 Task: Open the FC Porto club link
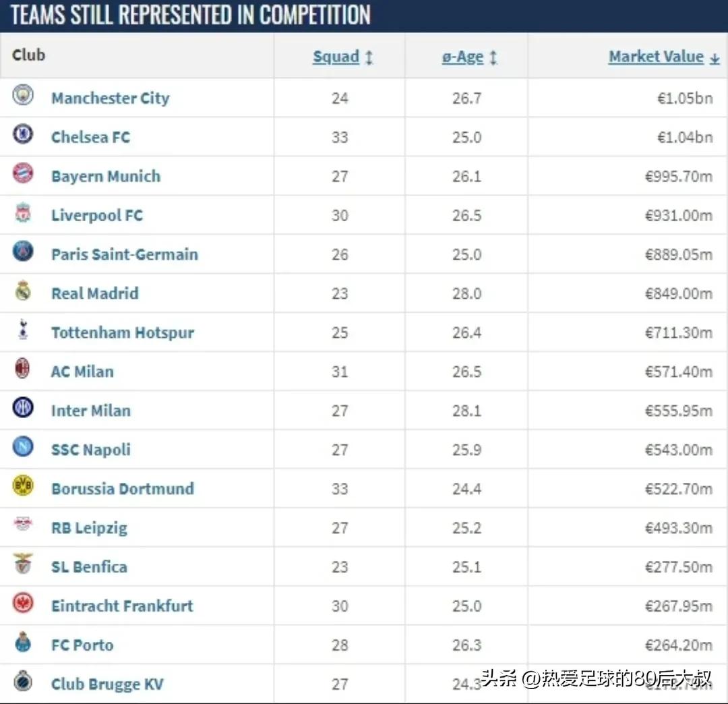[x=82, y=645]
